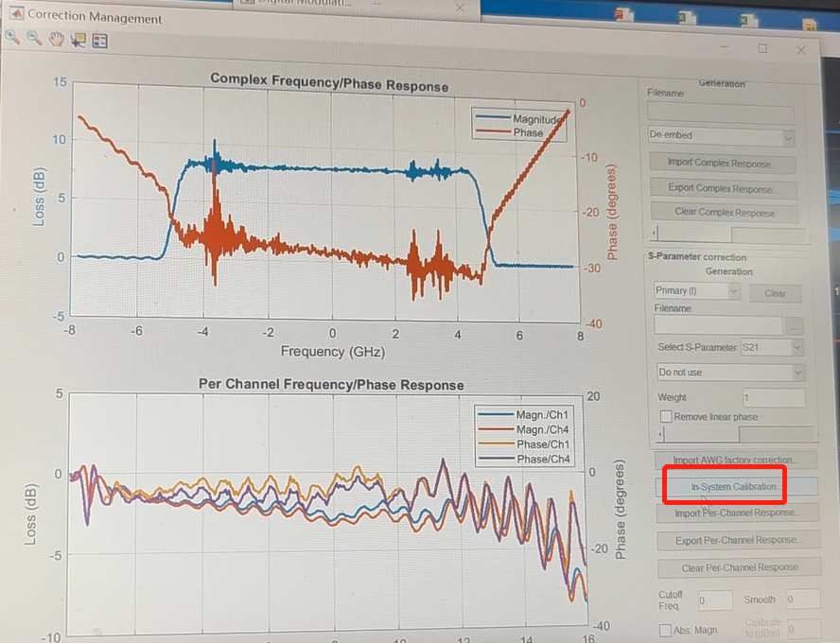Open In-System Calibration

tap(737, 487)
